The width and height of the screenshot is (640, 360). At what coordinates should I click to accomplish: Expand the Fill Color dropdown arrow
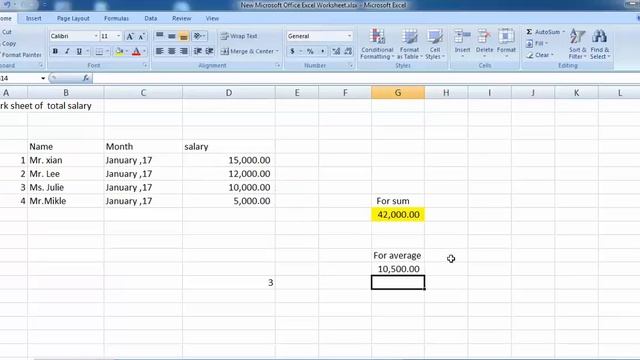click(x=127, y=51)
